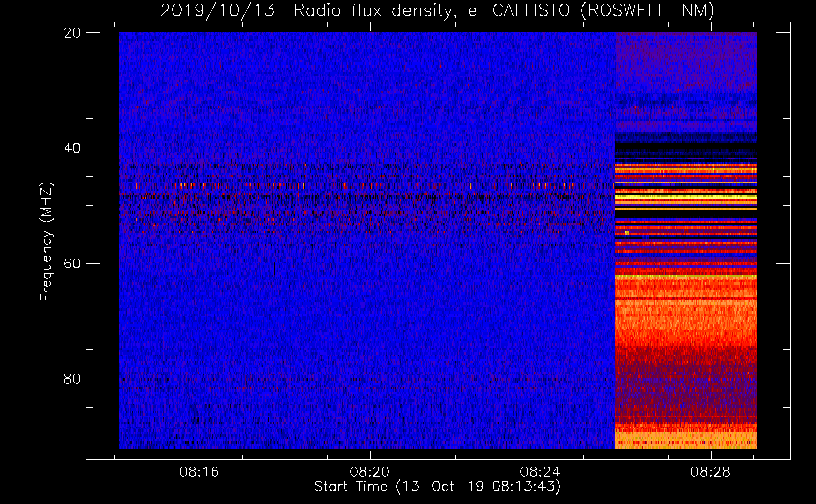
Task: Click the small yellow-green spot in the red bands
Action: click(627, 233)
